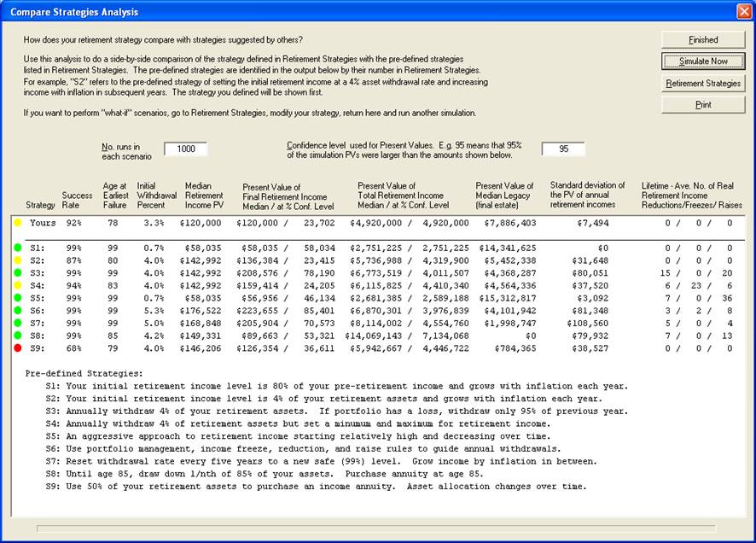
Task: Focus the No. runs in each scenario field
Action: click(185, 149)
